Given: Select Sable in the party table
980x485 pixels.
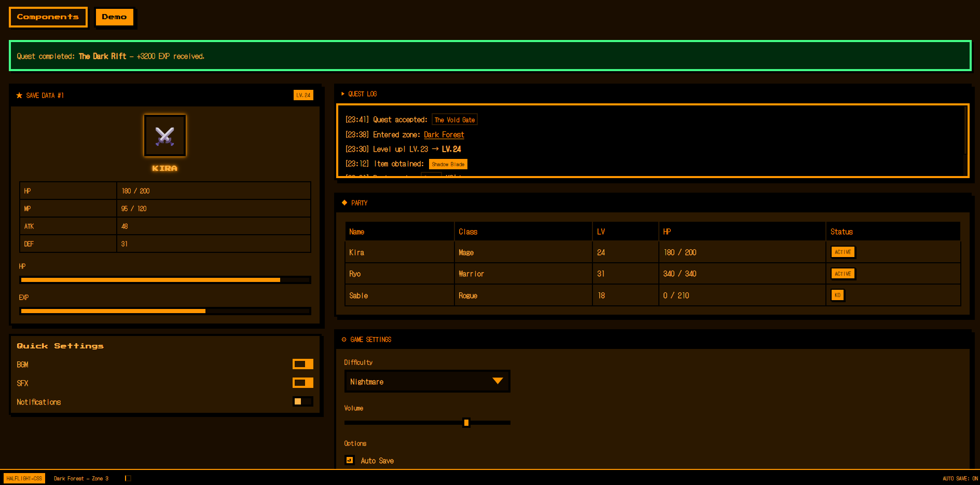Looking at the screenshot, I should [x=653, y=295].
